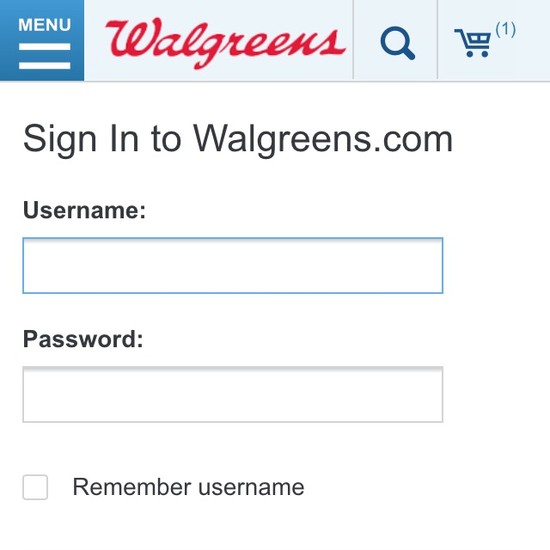Click the words Sign In in the heading
This screenshot has width=550, height=550.
[81, 140]
